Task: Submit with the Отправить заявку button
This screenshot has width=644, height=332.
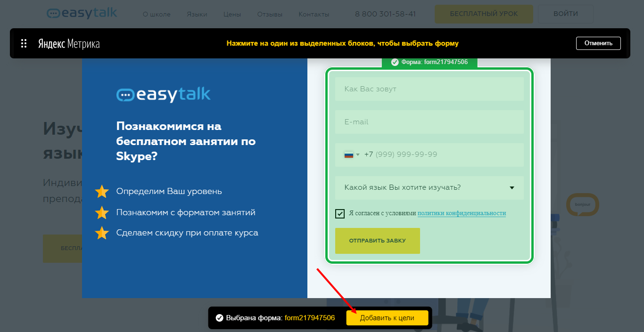Action: click(377, 241)
